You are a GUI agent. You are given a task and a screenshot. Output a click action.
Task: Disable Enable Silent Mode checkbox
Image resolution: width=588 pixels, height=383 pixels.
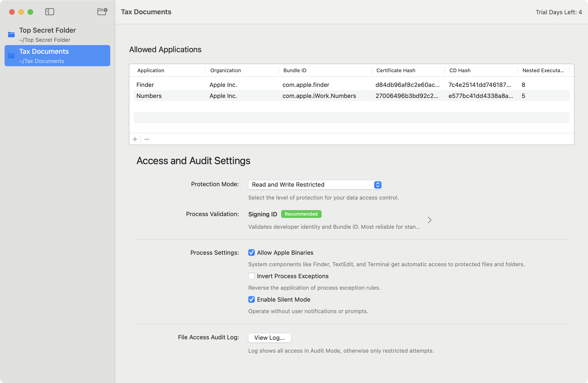tap(252, 299)
